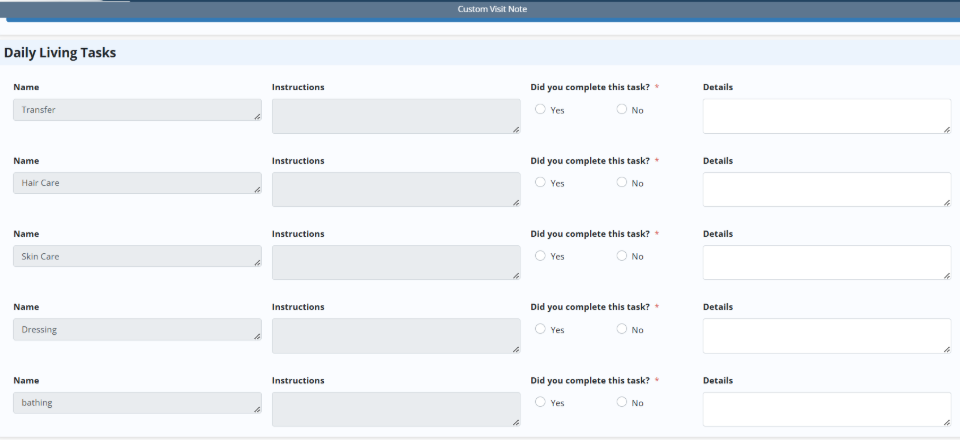Click the Transfer Instructions text area

(395, 116)
